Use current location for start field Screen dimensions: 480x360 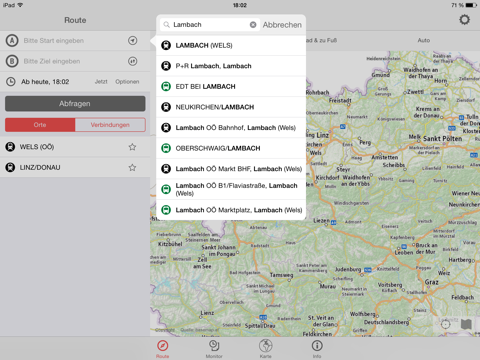[x=133, y=41]
